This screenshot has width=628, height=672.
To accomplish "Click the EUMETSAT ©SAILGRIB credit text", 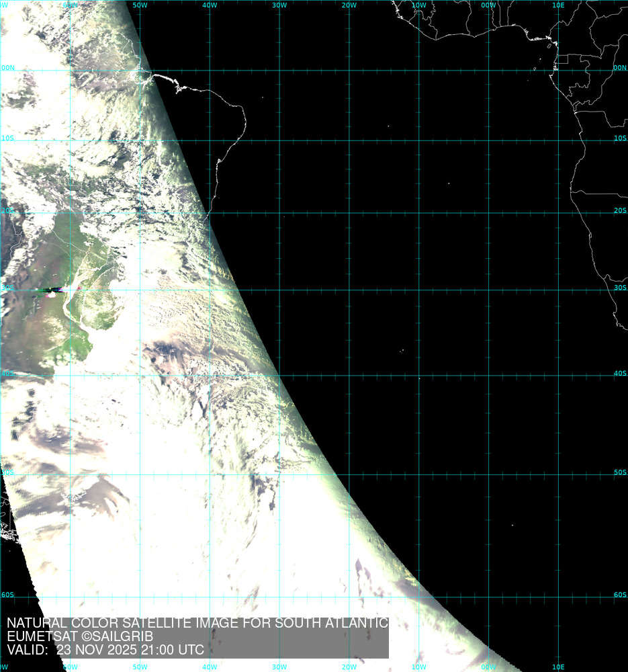I will pyautogui.click(x=80, y=636).
